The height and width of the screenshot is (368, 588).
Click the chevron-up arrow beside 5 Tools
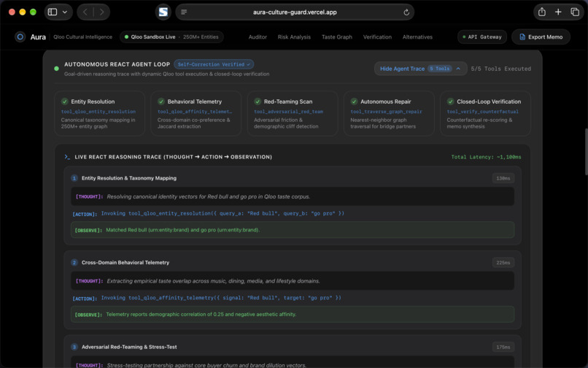(458, 69)
